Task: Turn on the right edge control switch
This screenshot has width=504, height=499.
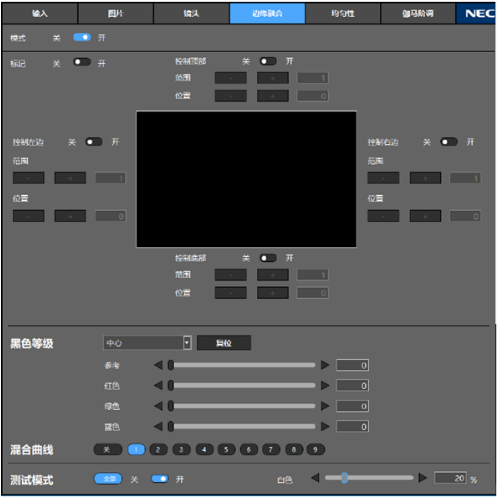Action: pos(449,142)
